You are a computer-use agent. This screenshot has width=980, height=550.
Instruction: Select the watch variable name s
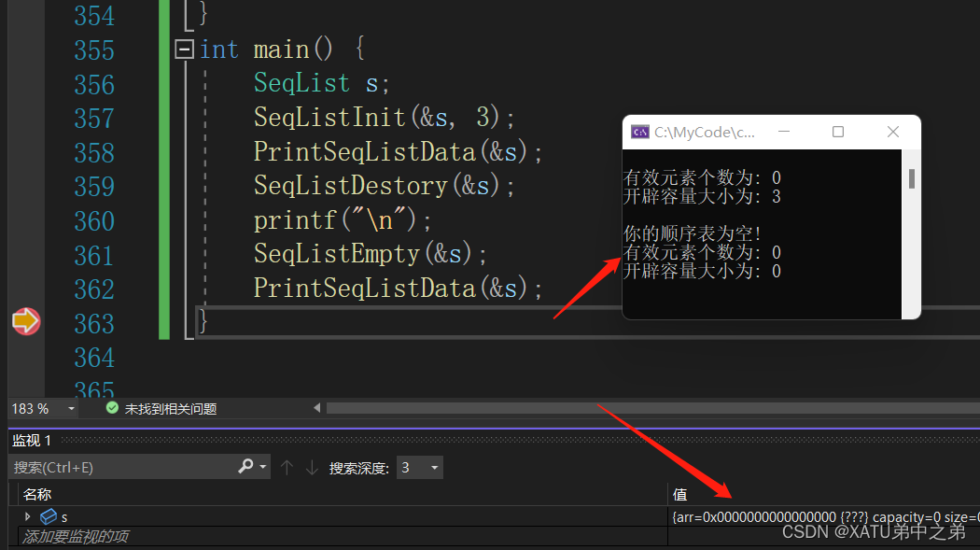pos(64,517)
